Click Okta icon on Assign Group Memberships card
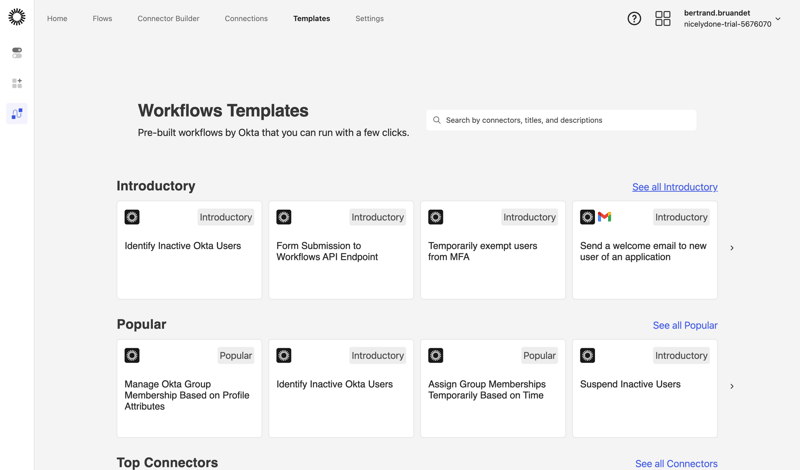This screenshot has width=800, height=470. click(436, 355)
